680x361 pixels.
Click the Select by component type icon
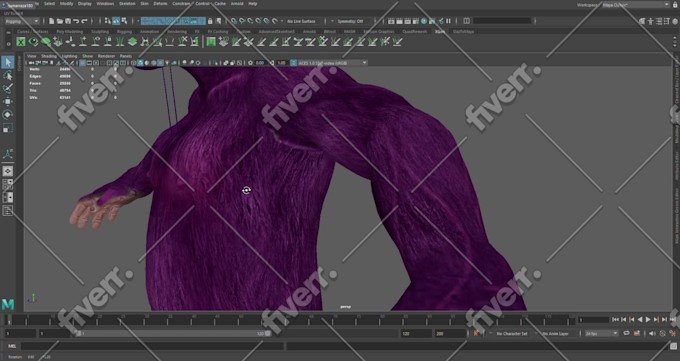pos(124,21)
